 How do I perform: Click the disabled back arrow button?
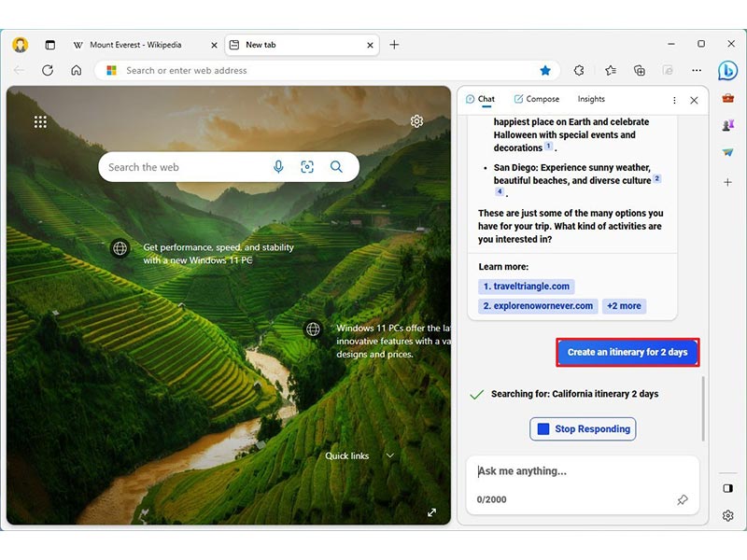point(19,71)
